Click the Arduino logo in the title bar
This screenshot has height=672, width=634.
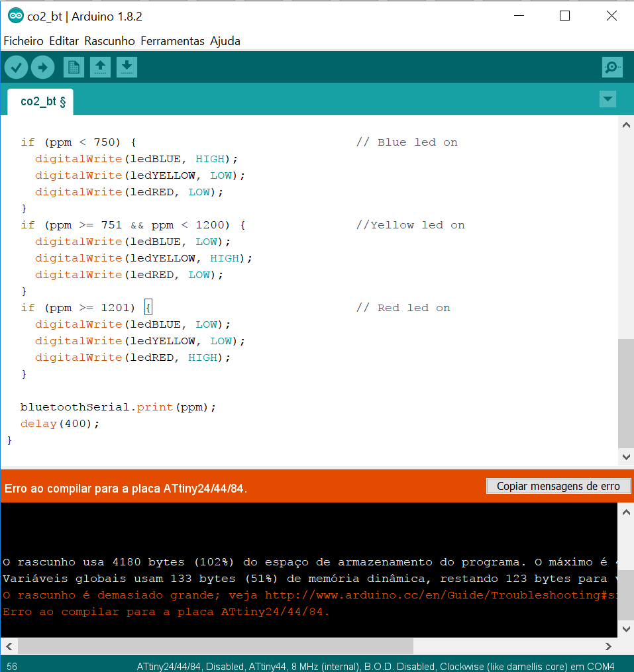pyautogui.click(x=16, y=16)
